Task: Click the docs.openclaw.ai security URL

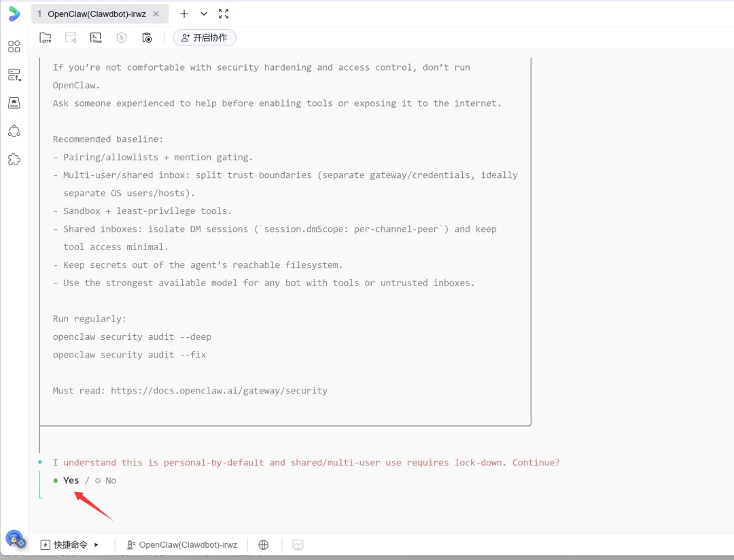Action: 219,391
